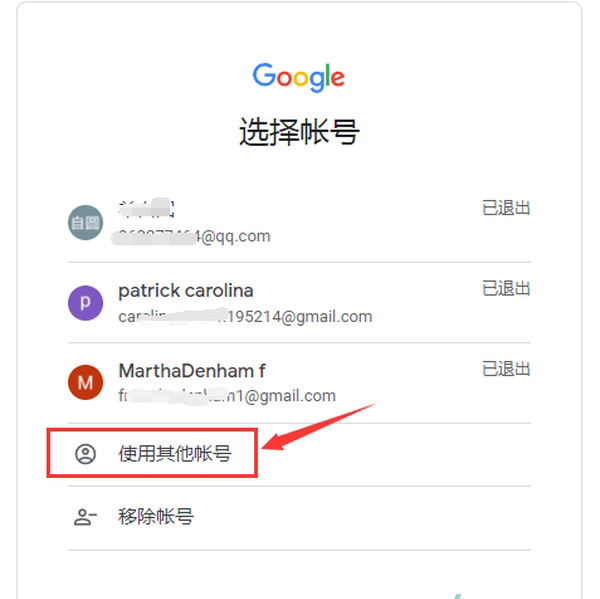
Task: Click the 选择帐号 heading
Action: (x=299, y=132)
